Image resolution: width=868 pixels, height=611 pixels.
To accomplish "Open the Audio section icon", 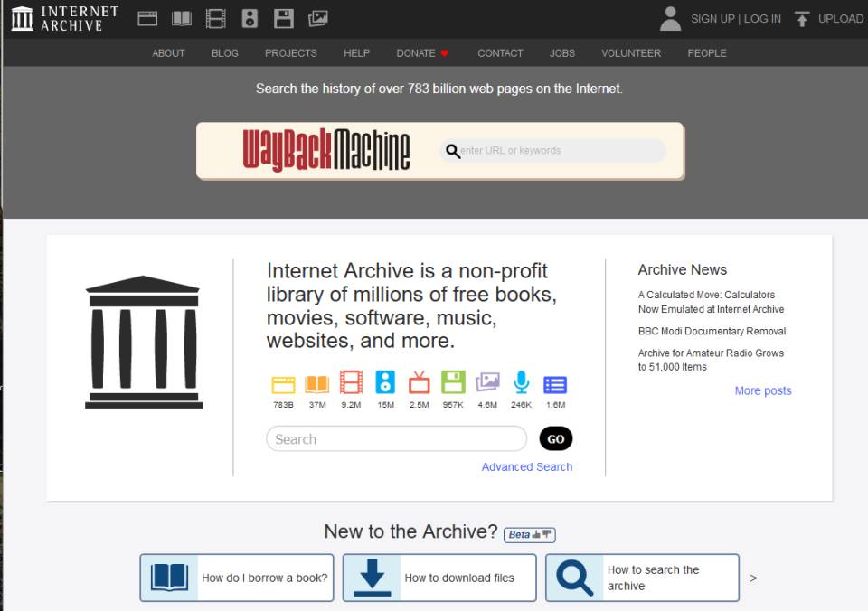I will coord(250,18).
